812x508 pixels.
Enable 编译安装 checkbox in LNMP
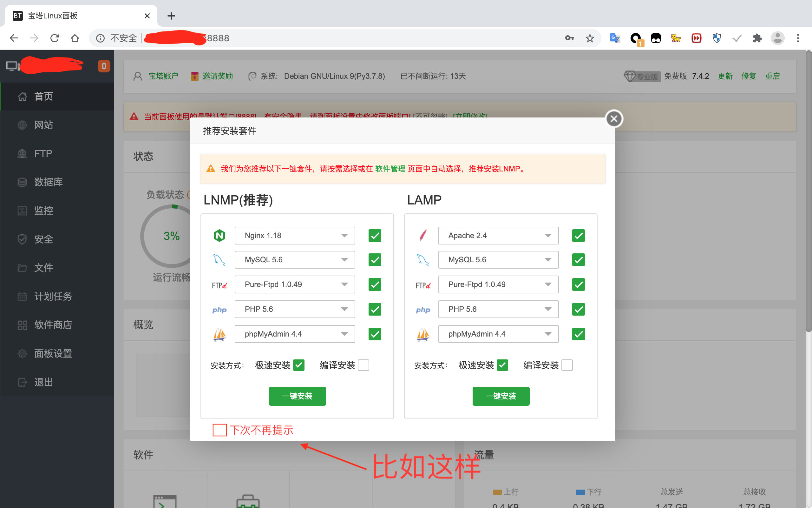pos(363,365)
